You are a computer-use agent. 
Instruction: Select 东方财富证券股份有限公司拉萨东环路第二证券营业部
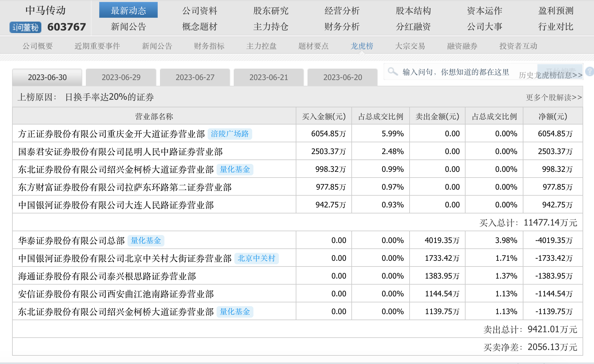[125, 187]
